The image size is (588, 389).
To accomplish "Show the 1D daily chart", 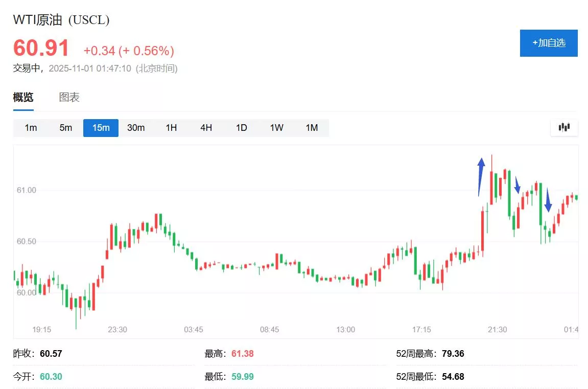I will click(x=241, y=128).
